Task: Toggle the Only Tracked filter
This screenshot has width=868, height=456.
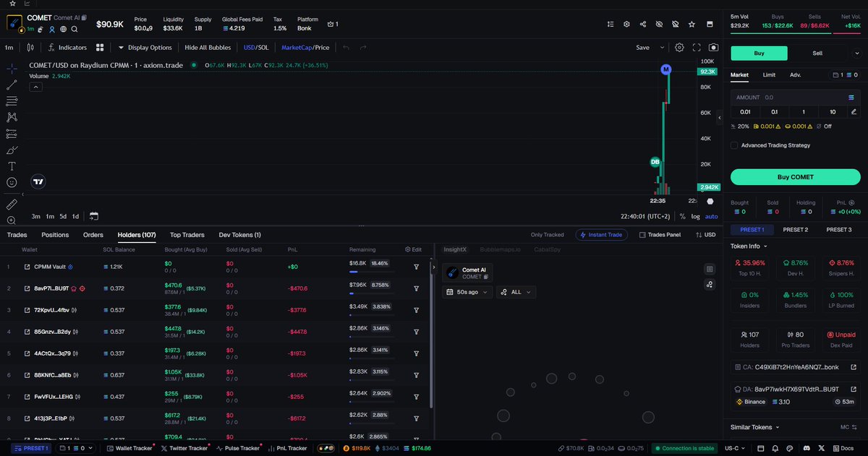Action: pos(547,235)
